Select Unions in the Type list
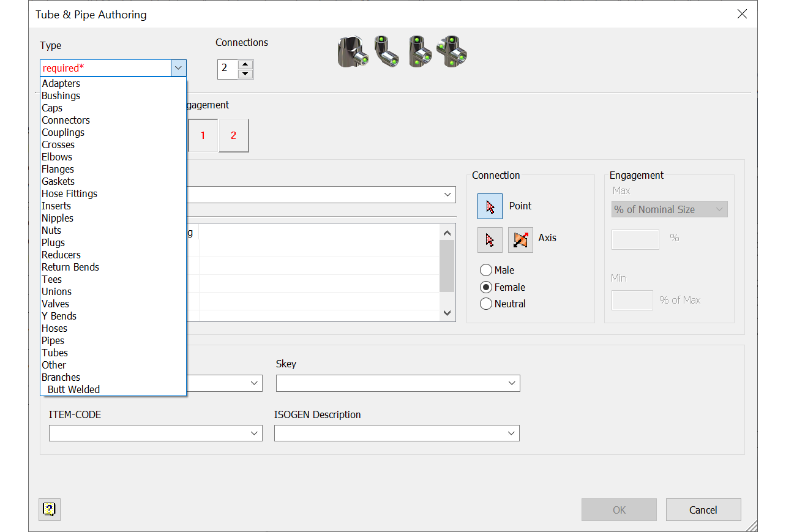Viewport: 786px width, 532px height. click(x=113, y=291)
